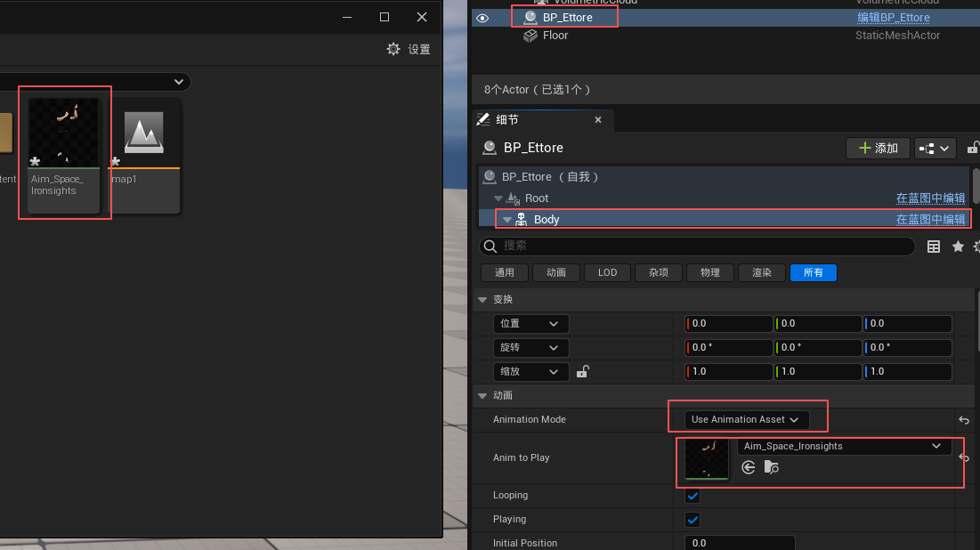The width and height of the screenshot is (980, 550).
Task: Edit the location Z value field
Action: pyautogui.click(x=908, y=324)
